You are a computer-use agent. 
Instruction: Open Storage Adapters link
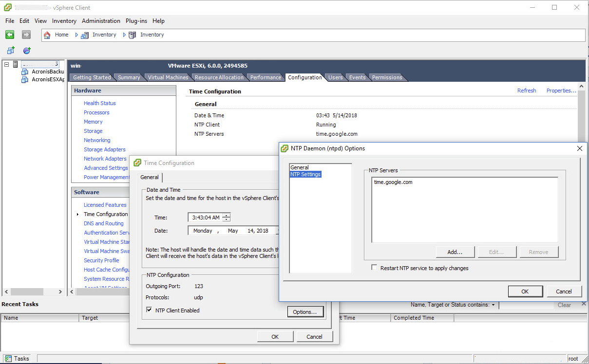tap(105, 149)
